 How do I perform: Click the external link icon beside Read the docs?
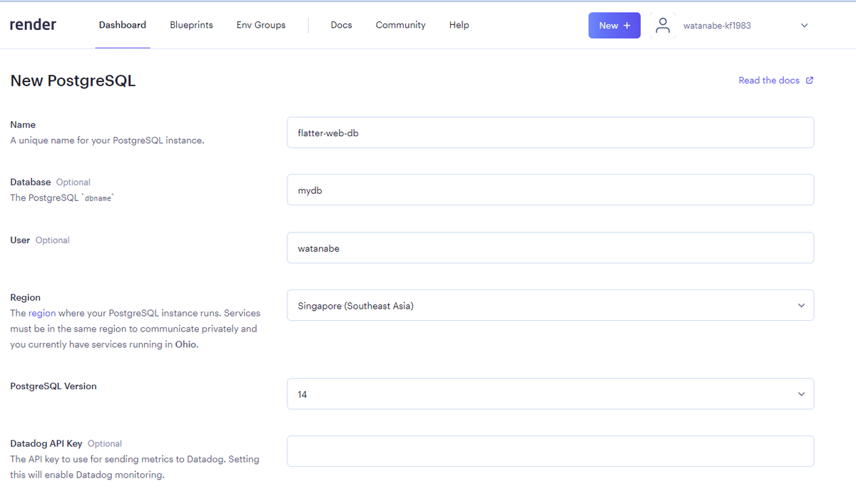pyautogui.click(x=809, y=81)
